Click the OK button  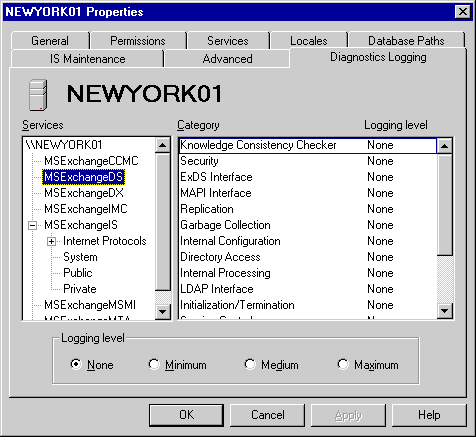coord(186,415)
